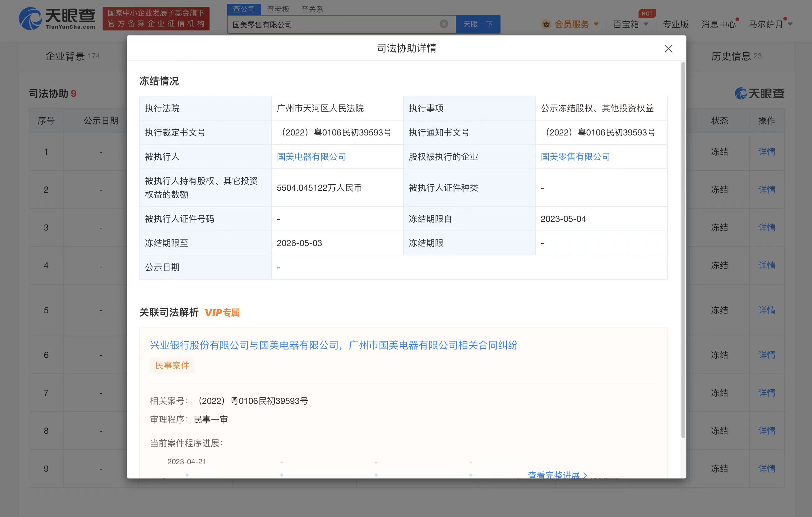Open the 专业版 menu item

coord(676,24)
